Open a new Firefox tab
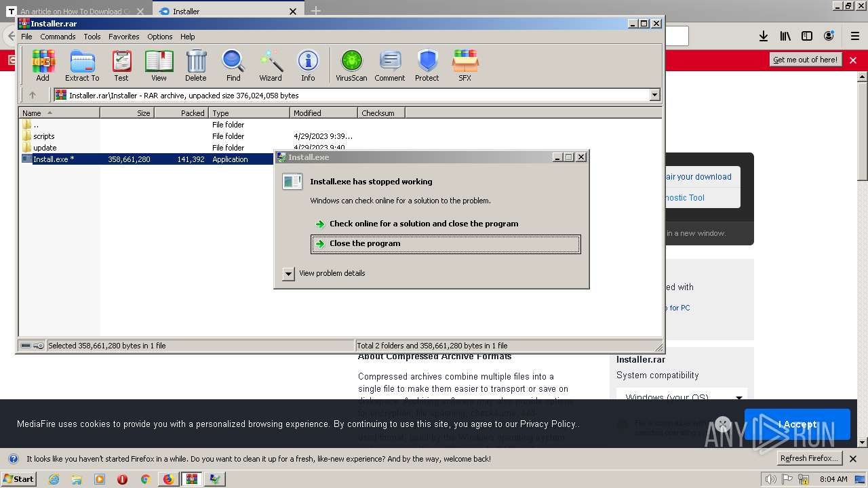868x488 pixels. point(316,11)
